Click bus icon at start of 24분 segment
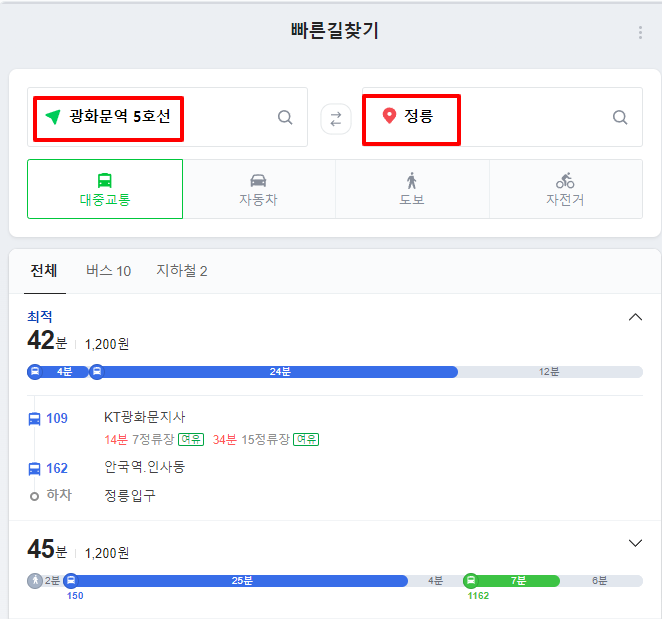 (x=97, y=372)
